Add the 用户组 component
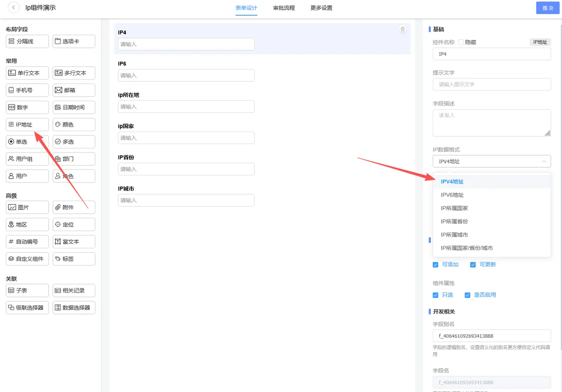Screen dimensions: 562x392 27,159
